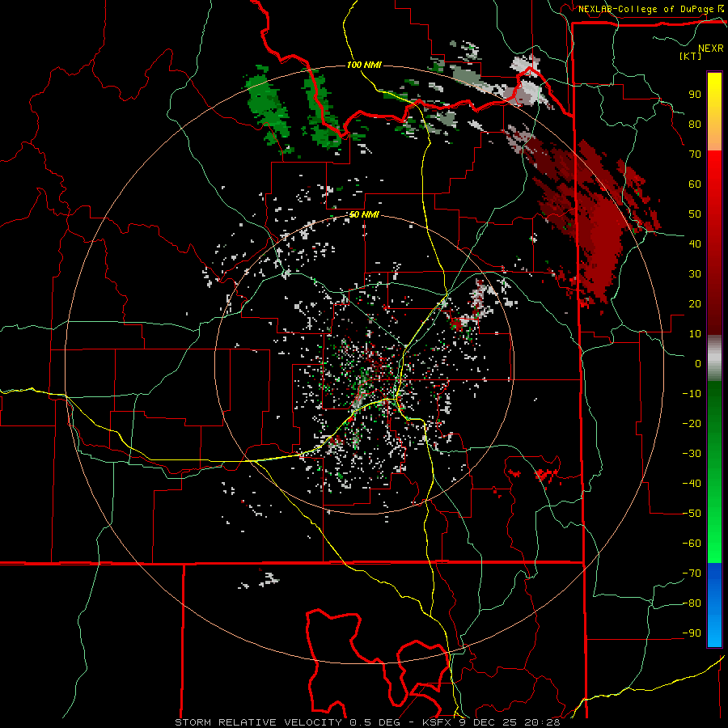Click the 60 value on velocity scale
Image resolution: width=728 pixels, height=728 pixels.
(x=695, y=184)
